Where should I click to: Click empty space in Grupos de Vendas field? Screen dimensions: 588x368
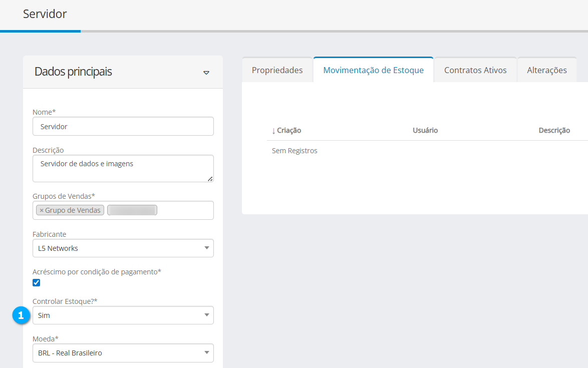(x=185, y=210)
